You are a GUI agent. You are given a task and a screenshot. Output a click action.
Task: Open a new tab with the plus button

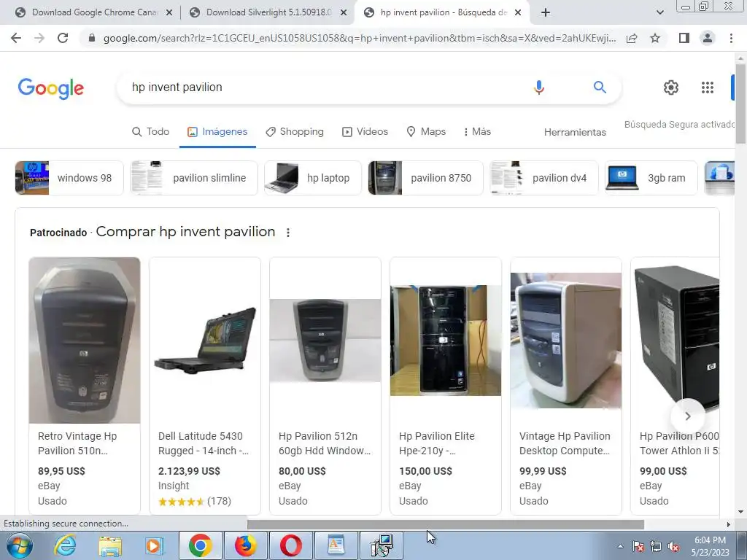(546, 12)
